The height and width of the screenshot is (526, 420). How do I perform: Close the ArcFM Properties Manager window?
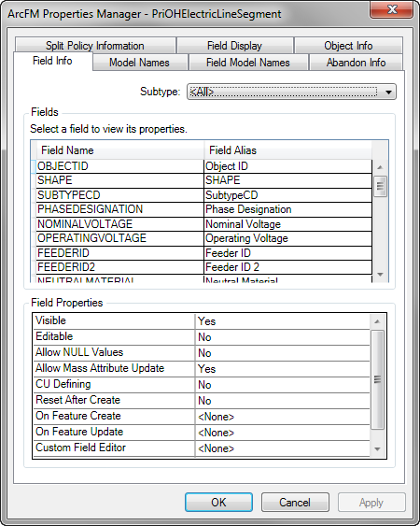point(391,9)
